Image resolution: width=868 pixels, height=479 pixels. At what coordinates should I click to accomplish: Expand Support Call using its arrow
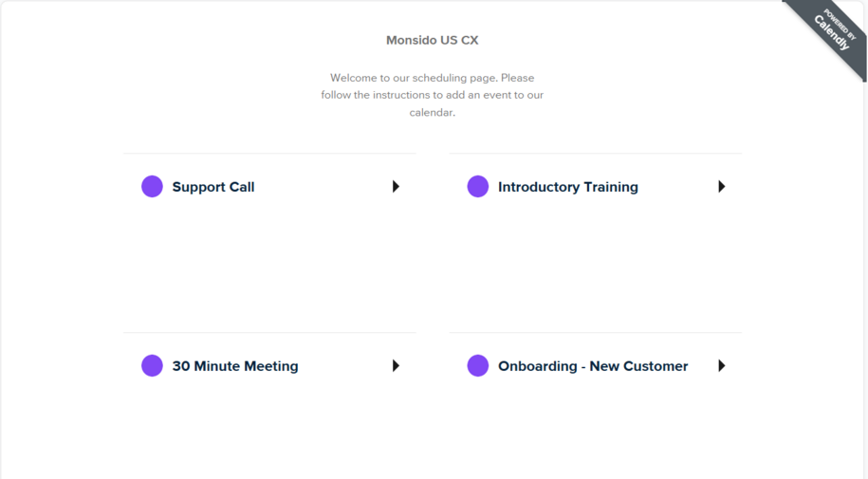396,187
